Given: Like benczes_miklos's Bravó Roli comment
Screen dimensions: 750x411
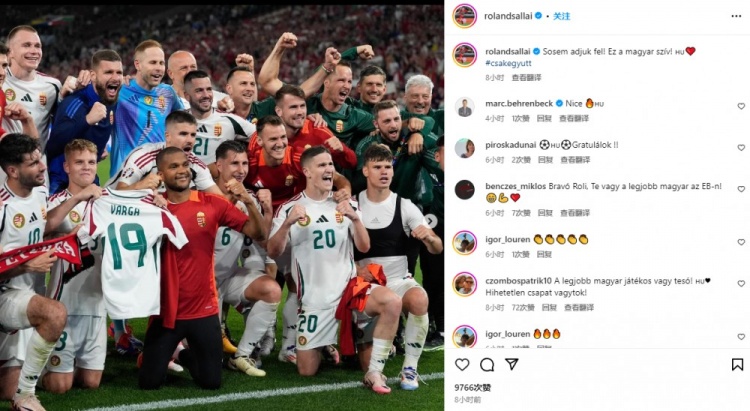Looking at the screenshot, I should coord(741,189).
